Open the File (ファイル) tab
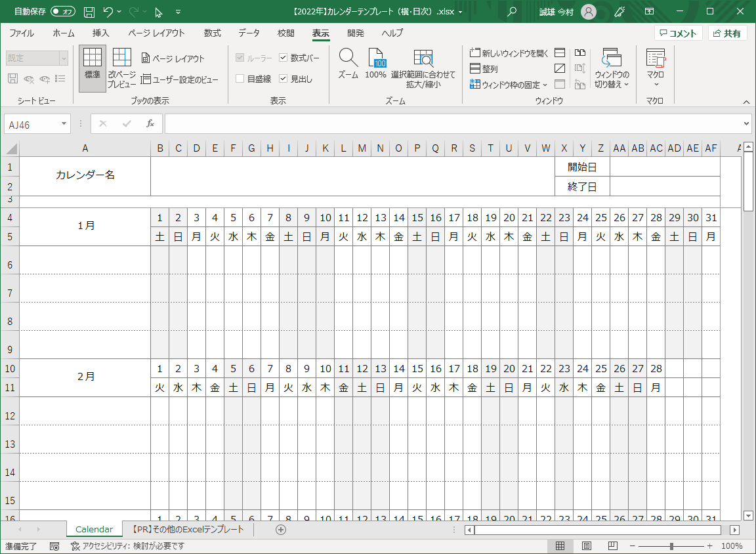The height and width of the screenshot is (554, 756). click(x=22, y=33)
